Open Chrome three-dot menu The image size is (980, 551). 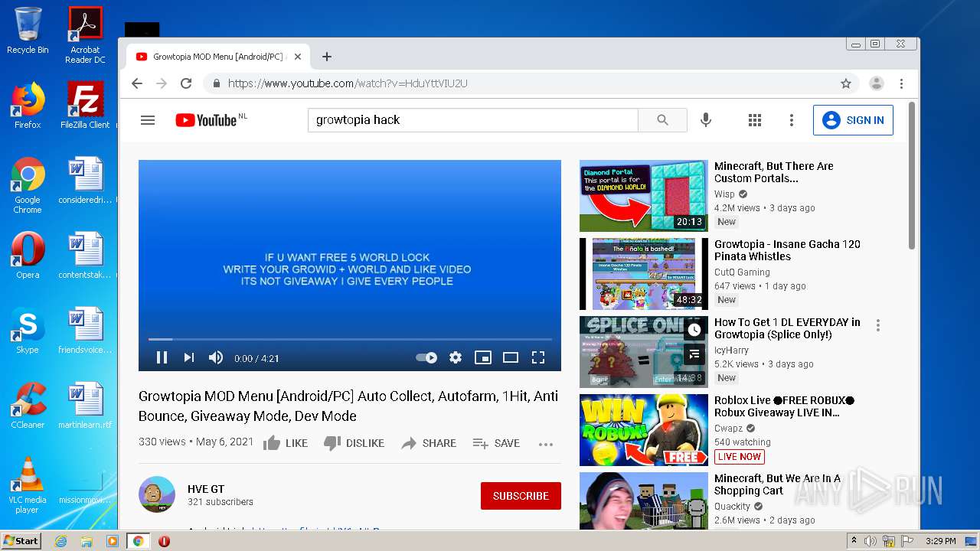pos(902,83)
